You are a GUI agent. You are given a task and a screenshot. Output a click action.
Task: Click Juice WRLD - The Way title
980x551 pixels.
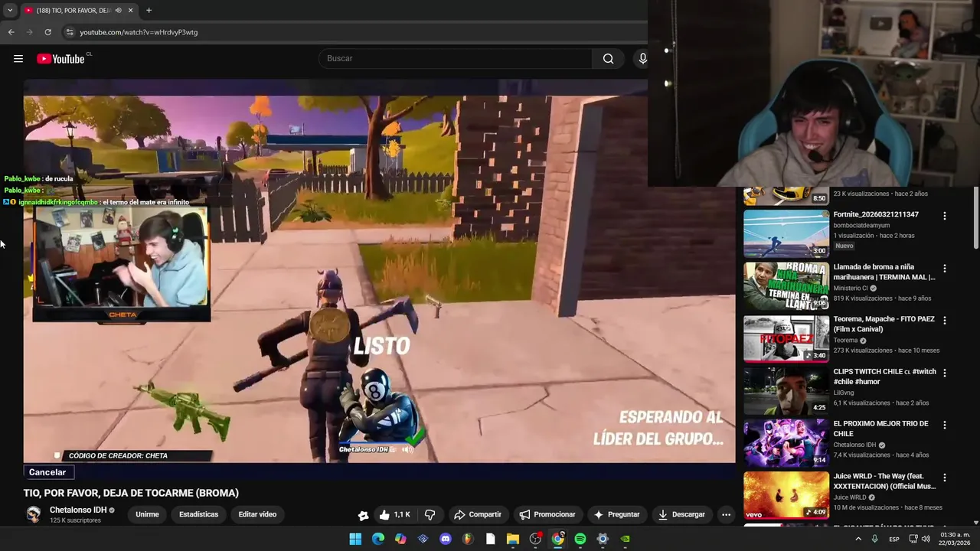(884, 481)
